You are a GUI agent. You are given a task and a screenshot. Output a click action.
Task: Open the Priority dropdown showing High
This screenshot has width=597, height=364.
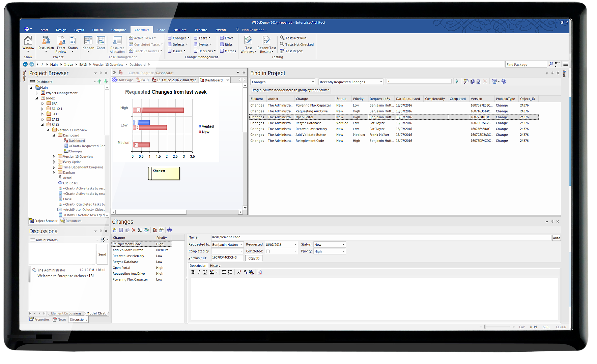330,251
